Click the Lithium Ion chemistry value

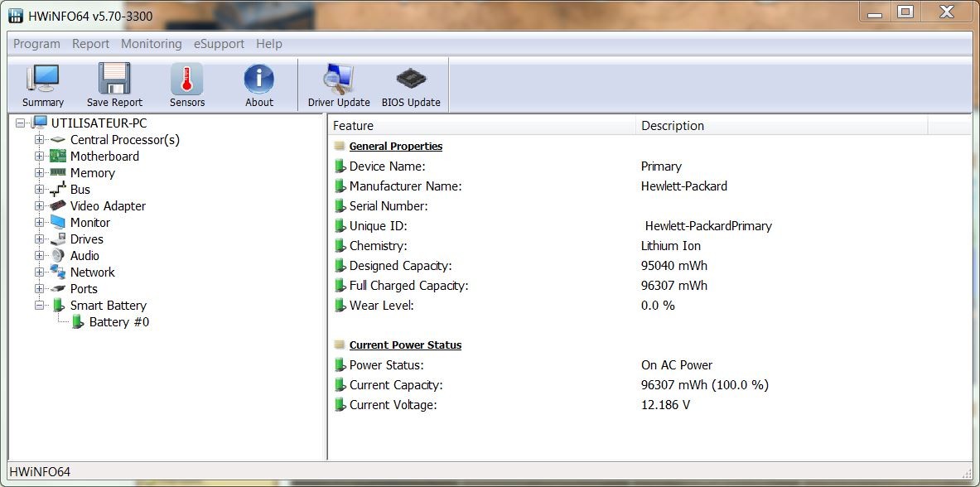(x=671, y=246)
